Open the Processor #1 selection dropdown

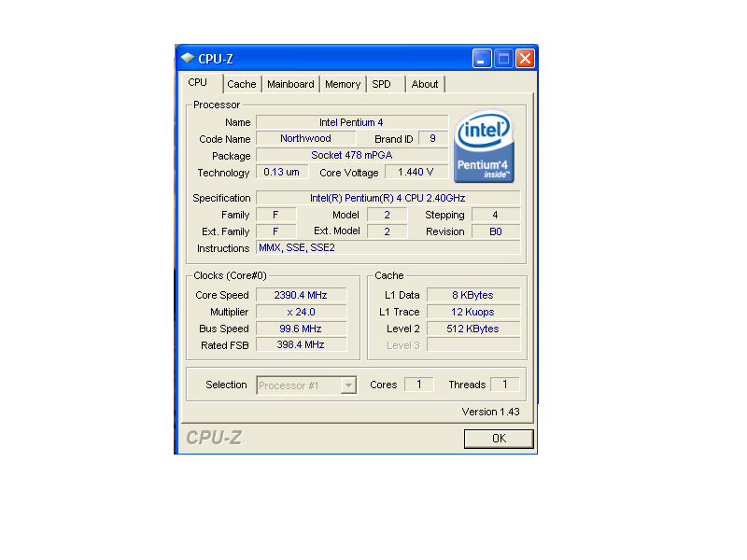pos(306,385)
